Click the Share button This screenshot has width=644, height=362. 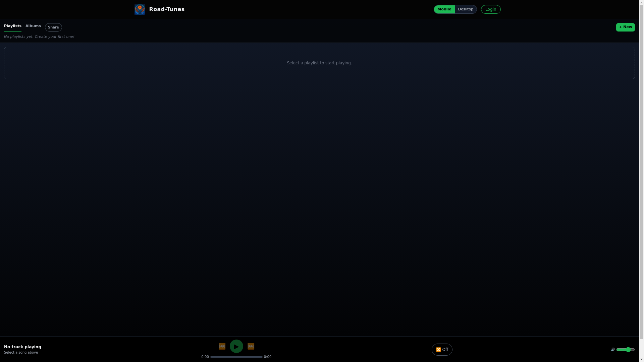click(x=53, y=27)
